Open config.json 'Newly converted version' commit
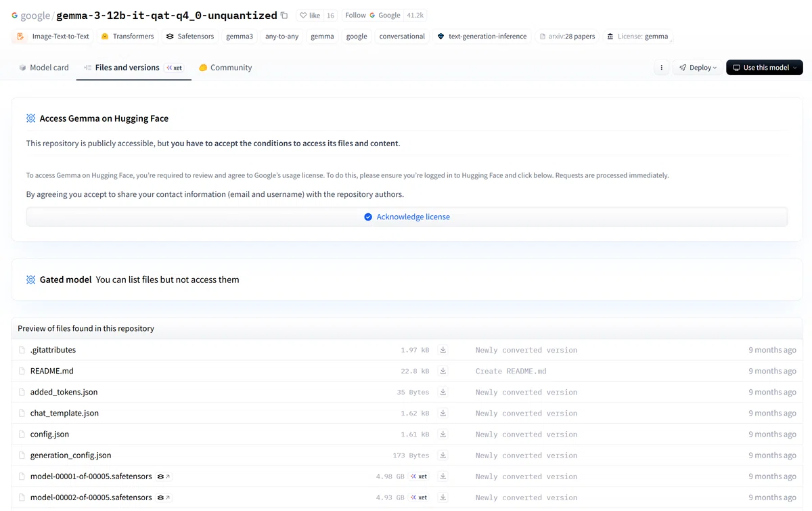 [x=526, y=434]
